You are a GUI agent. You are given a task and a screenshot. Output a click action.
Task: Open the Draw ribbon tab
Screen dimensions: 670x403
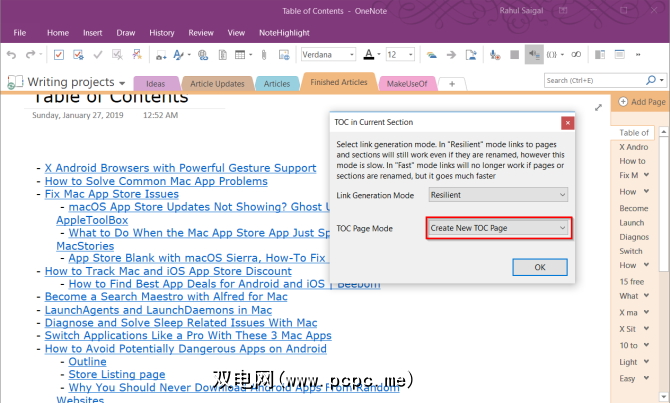(125, 32)
